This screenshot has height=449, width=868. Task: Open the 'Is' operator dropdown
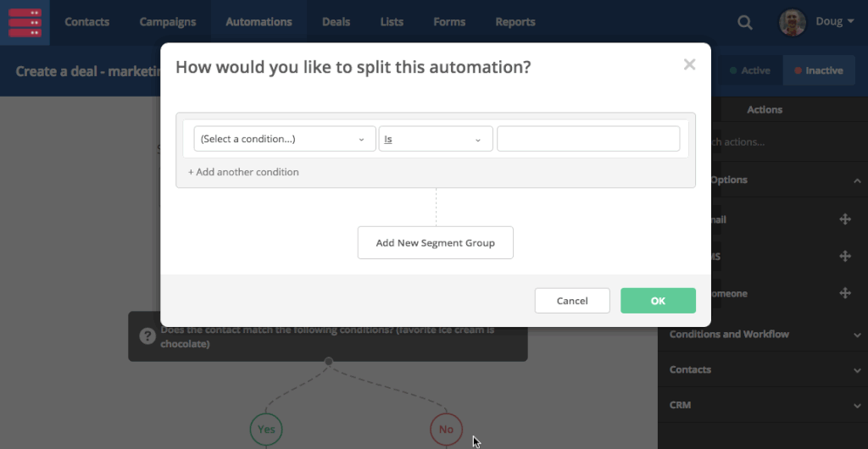click(435, 139)
